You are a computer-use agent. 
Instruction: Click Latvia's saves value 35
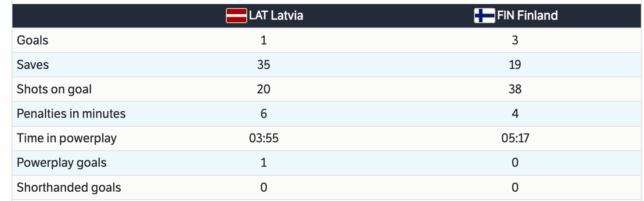(264, 65)
